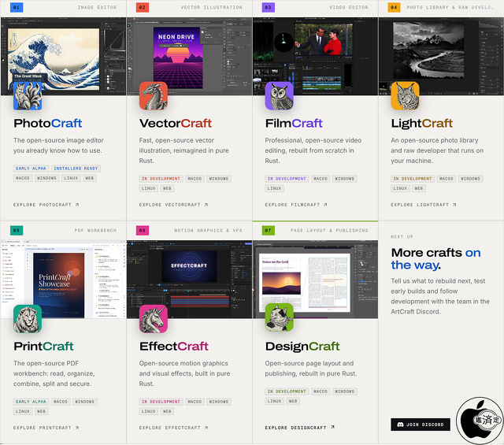
Task: Click the Apple logo badge in corner
Action: [x=480, y=421]
